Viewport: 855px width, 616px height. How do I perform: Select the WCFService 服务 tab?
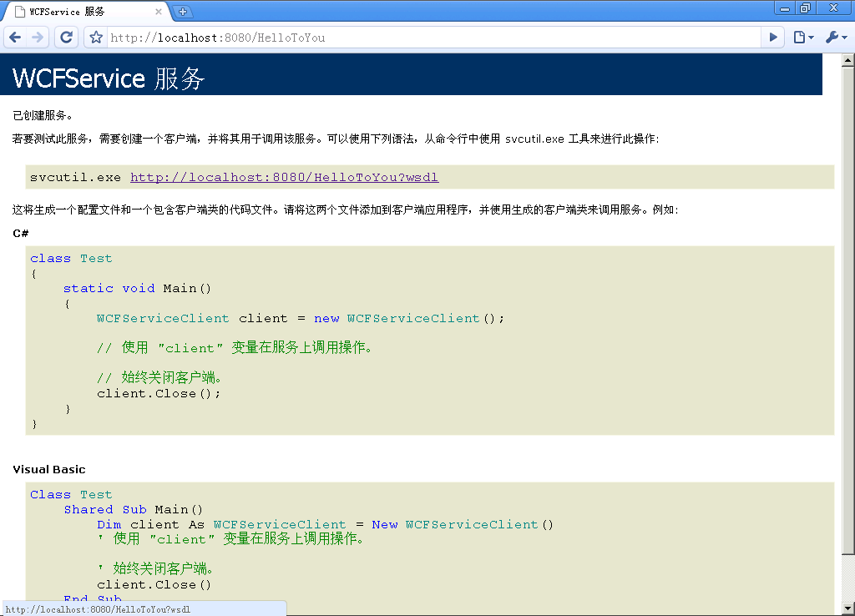click(x=87, y=12)
